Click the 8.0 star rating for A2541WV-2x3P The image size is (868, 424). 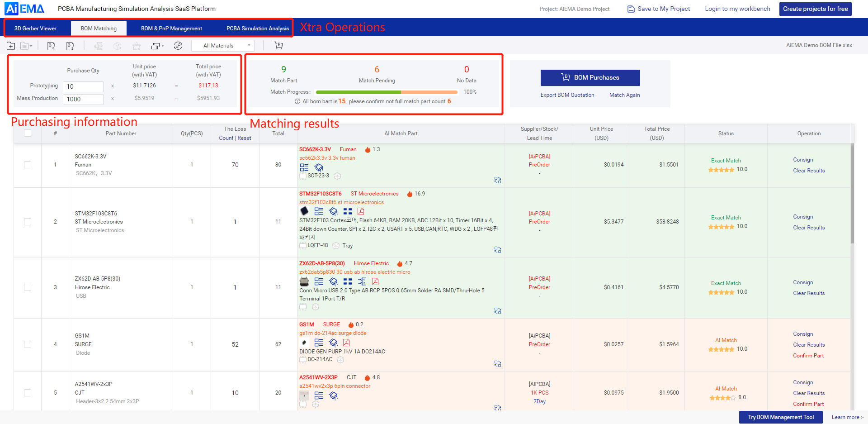[x=722, y=398]
